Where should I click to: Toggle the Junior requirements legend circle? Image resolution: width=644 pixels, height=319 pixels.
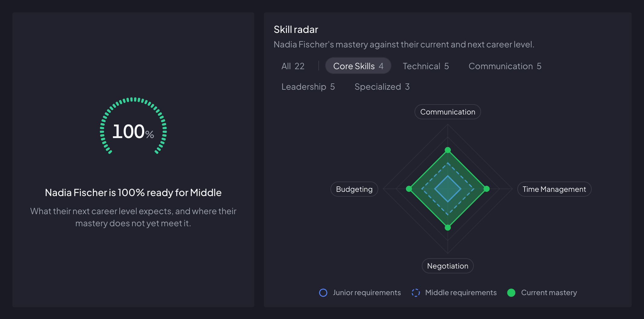coord(323,292)
